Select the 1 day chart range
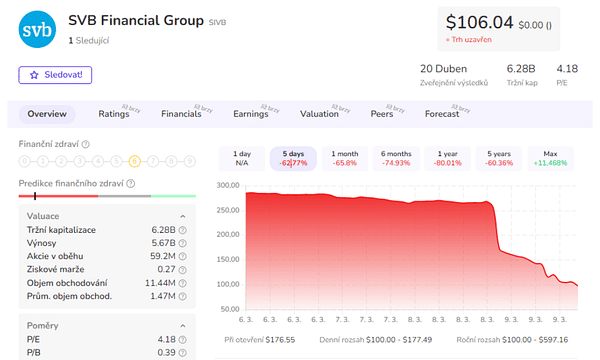 242,158
